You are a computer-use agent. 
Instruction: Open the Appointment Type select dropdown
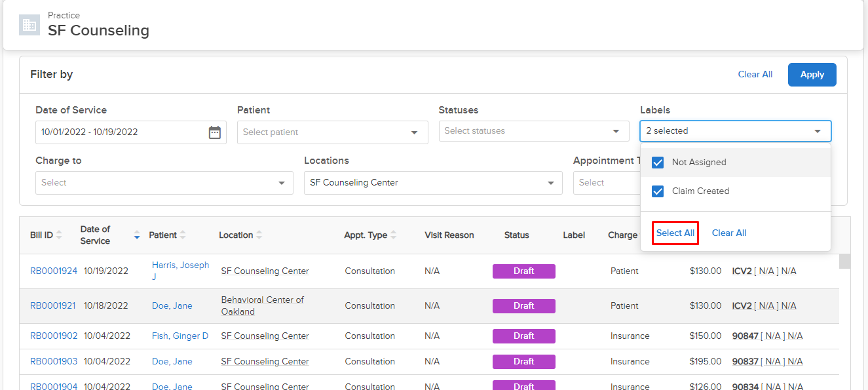pos(607,183)
